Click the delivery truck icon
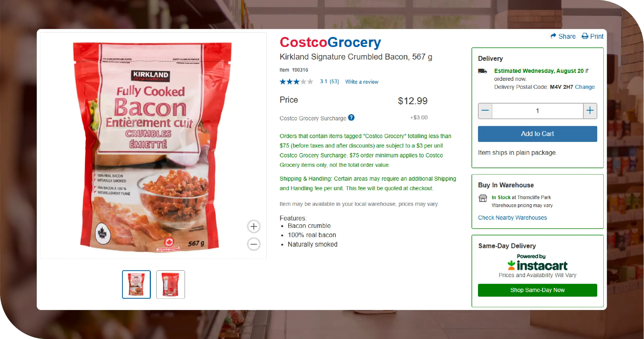Screen dimensions: 644x339 pyautogui.click(x=482, y=71)
